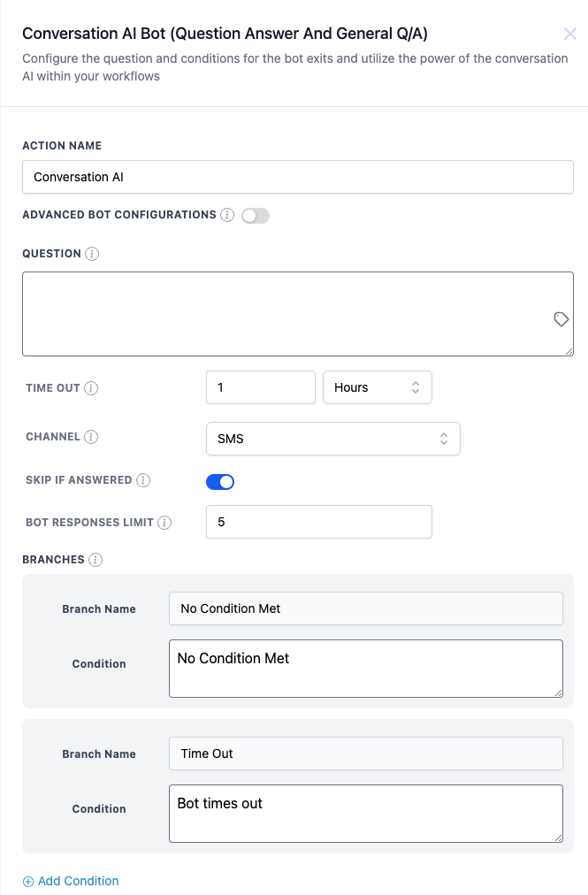
Task: Open the SMS channel dropdown
Action: point(332,439)
